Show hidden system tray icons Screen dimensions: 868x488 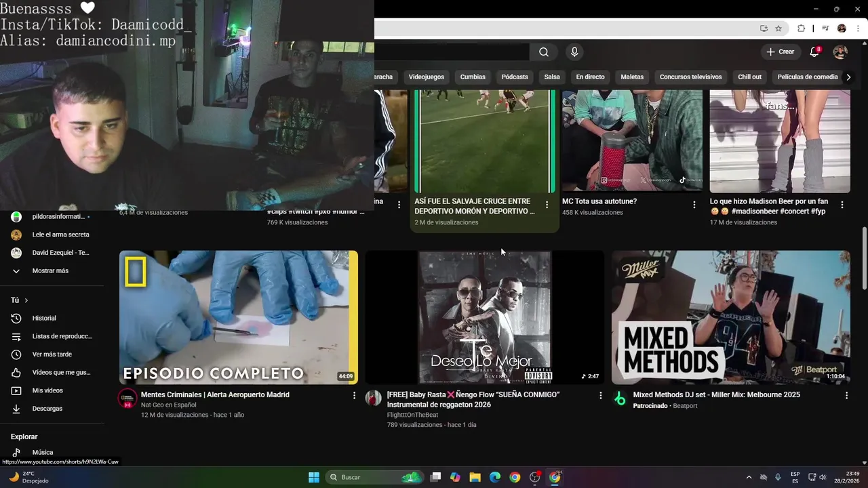749,477
